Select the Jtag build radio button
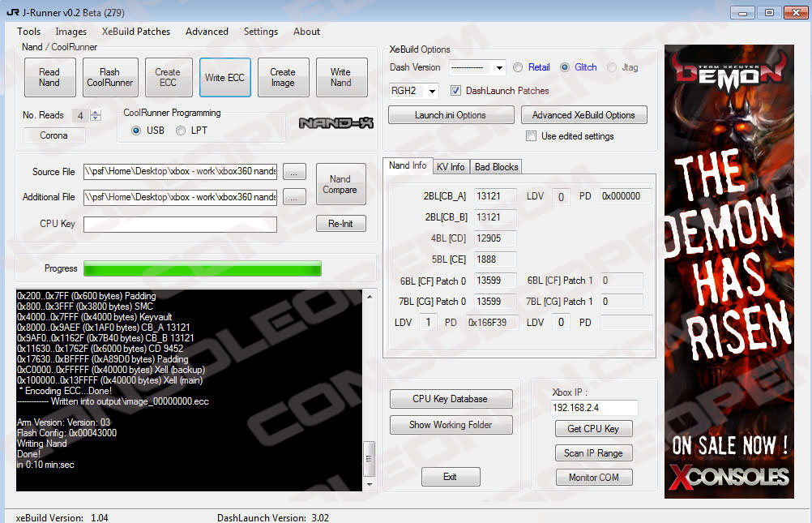 tap(612, 67)
